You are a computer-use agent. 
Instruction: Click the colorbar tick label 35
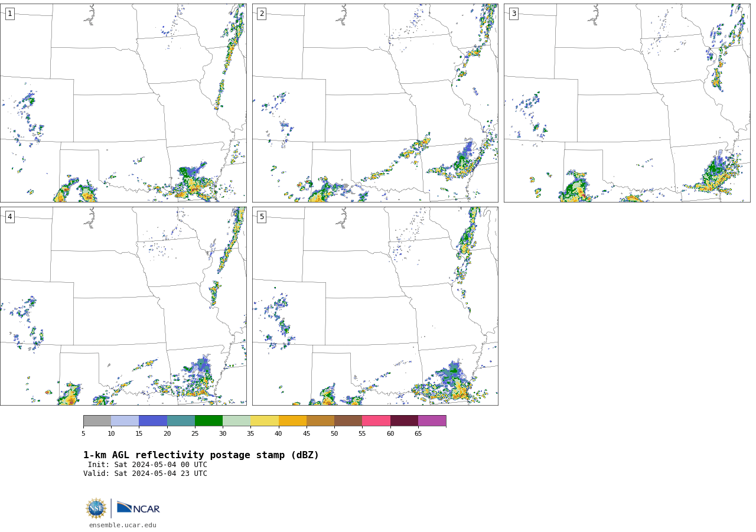250,434
